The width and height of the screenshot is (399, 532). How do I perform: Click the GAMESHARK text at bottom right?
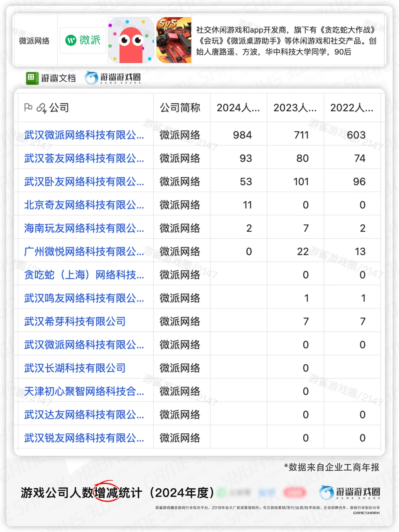tap(366, 513)
